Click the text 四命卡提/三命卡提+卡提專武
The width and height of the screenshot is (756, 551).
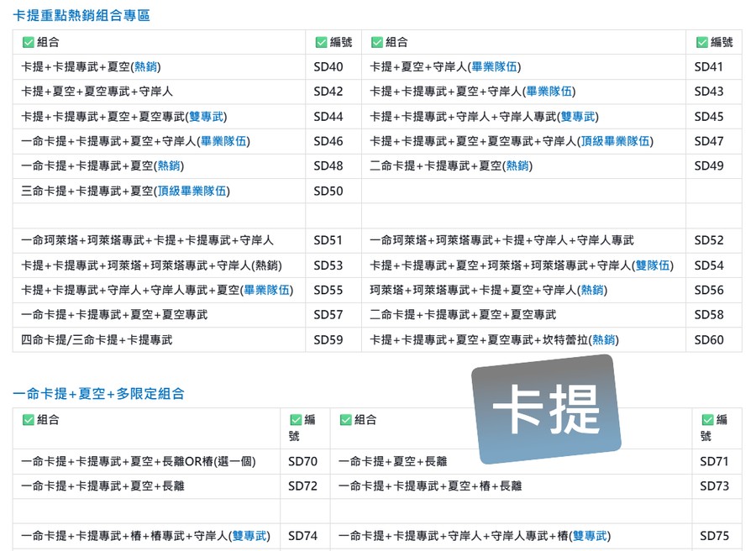coord(97,340)
